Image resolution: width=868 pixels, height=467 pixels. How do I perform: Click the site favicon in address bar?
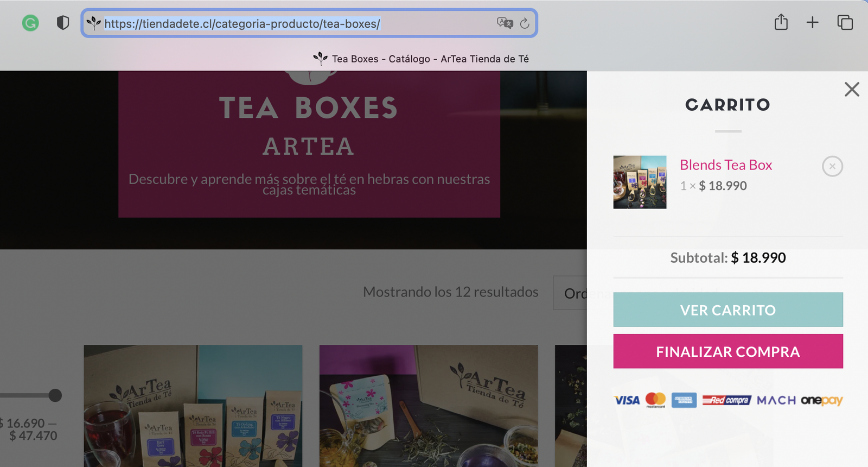(x=94, y=23)
